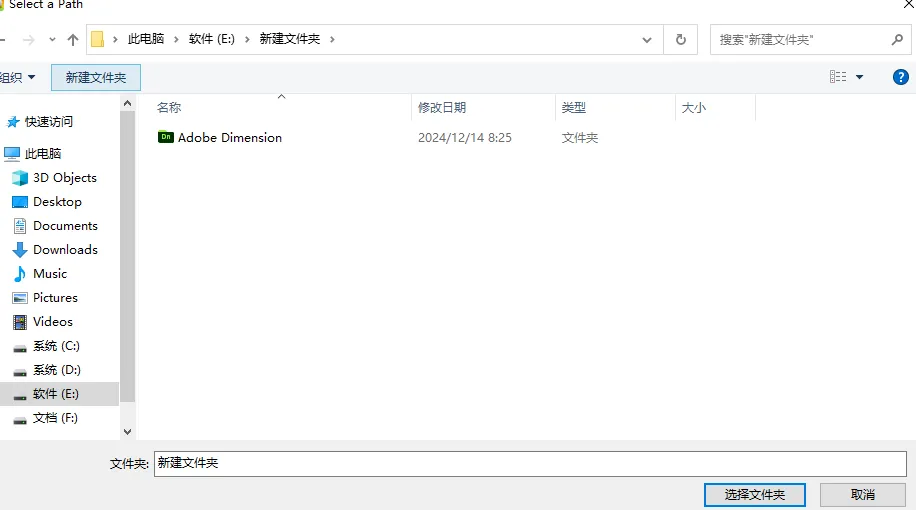Click the Videos filmstrip icon
Screen dimensions: 916x510
20,322
